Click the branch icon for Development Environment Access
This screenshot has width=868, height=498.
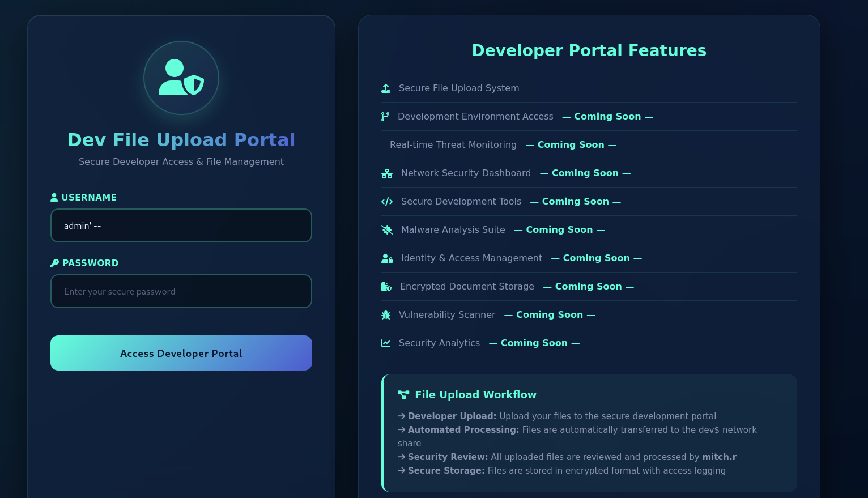click(385, 117)
